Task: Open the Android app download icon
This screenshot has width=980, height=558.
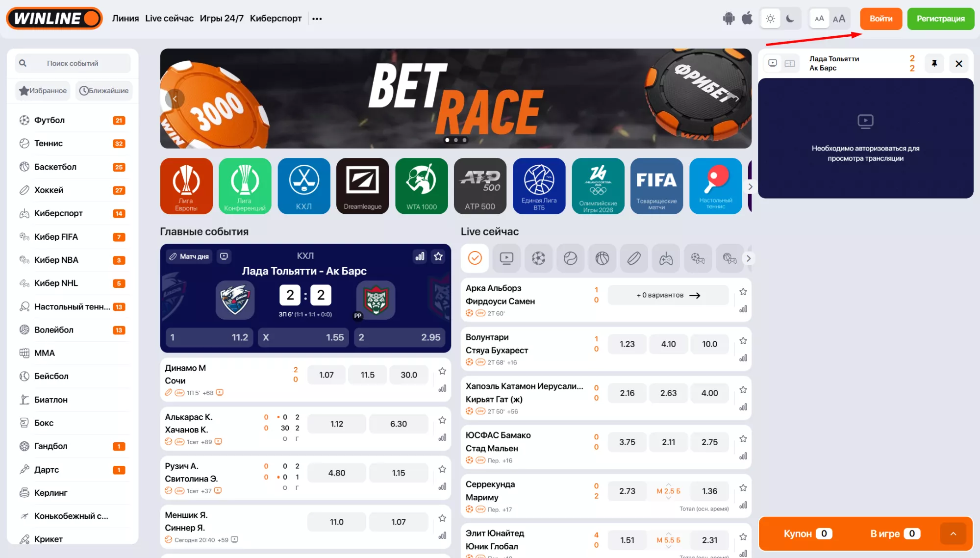Action: click(x=729, y=19)
